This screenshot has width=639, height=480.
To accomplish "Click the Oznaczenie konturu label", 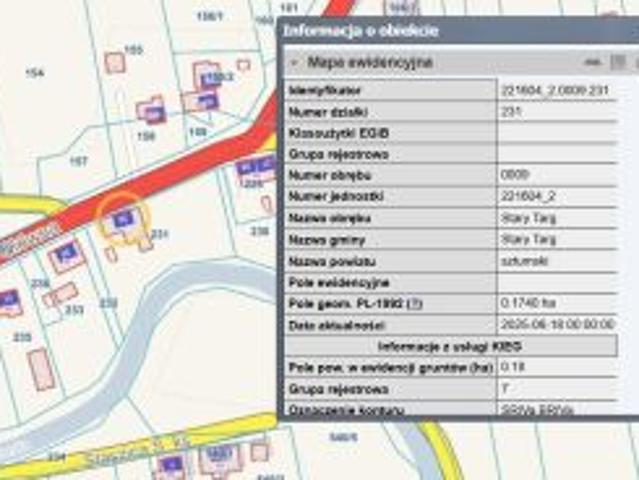I will tap(346, 410).
